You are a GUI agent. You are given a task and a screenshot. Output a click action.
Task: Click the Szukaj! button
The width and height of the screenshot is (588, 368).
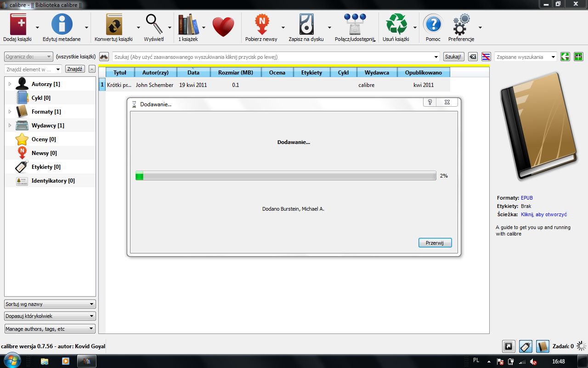pos(454,57)
